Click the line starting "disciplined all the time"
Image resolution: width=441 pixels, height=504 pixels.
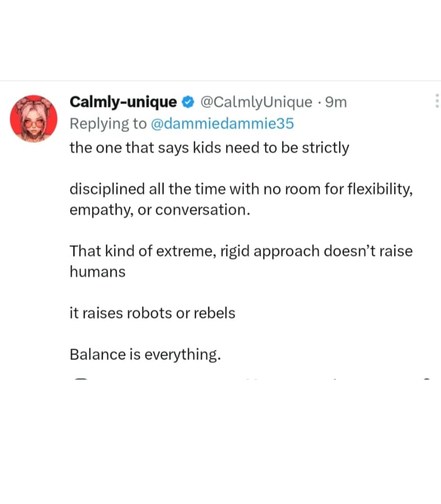(241, 189)
